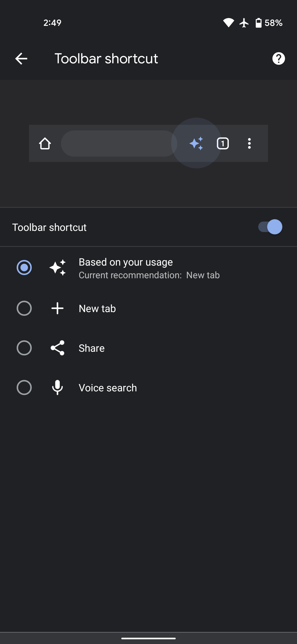Image resolution: width=297 pixels, height=644 pixels.
Task: Tap the back arrow icon
Action: (21, 59)
